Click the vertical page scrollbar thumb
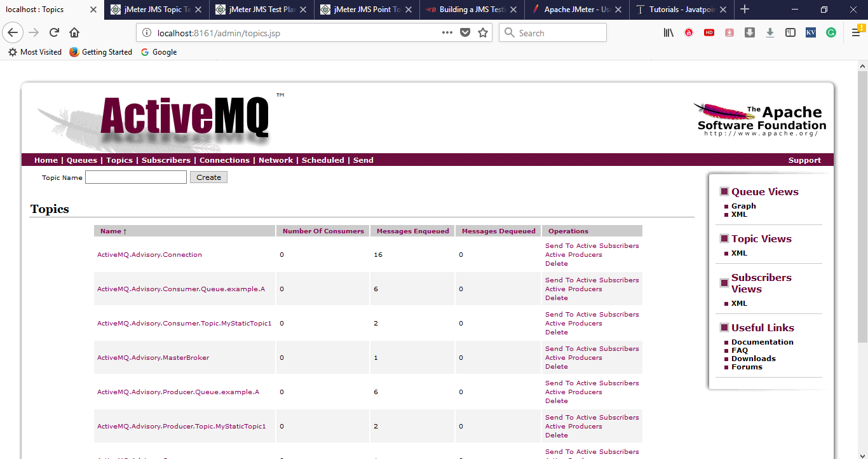 tap(862, 203)
